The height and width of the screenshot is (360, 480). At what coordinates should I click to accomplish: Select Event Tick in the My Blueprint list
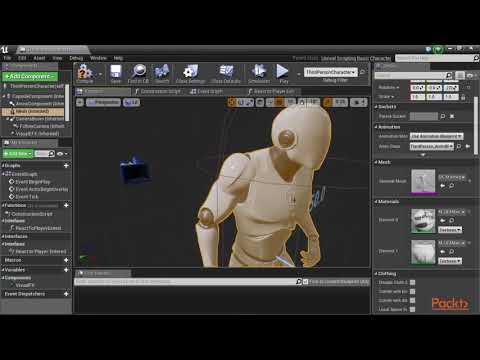(27, 197)
